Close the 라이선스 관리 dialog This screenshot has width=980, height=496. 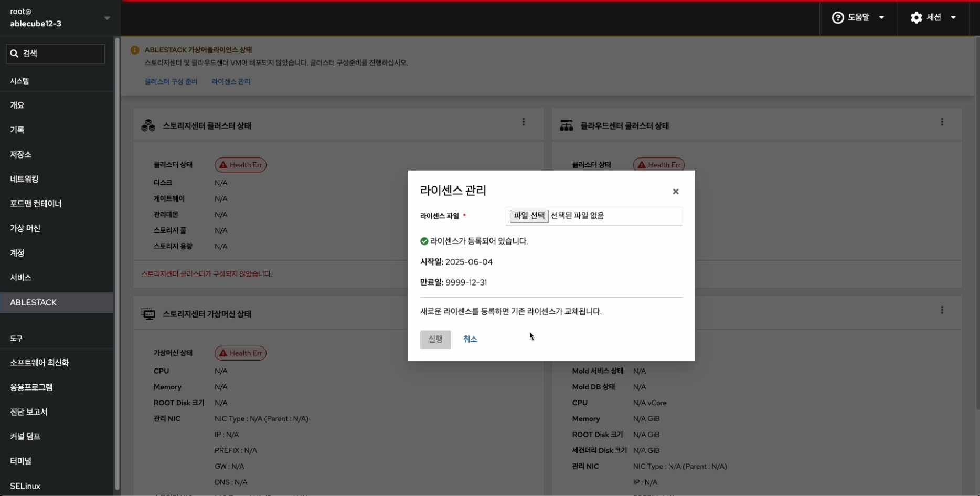click(675, 192)
